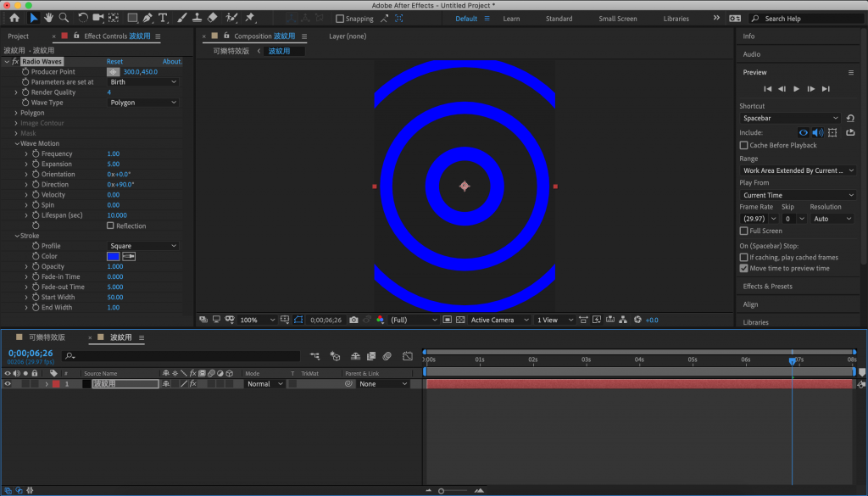Click the Shy layers icon in timeline
The height and width of the screenshot is (496, 868).
tap(355, 356)
